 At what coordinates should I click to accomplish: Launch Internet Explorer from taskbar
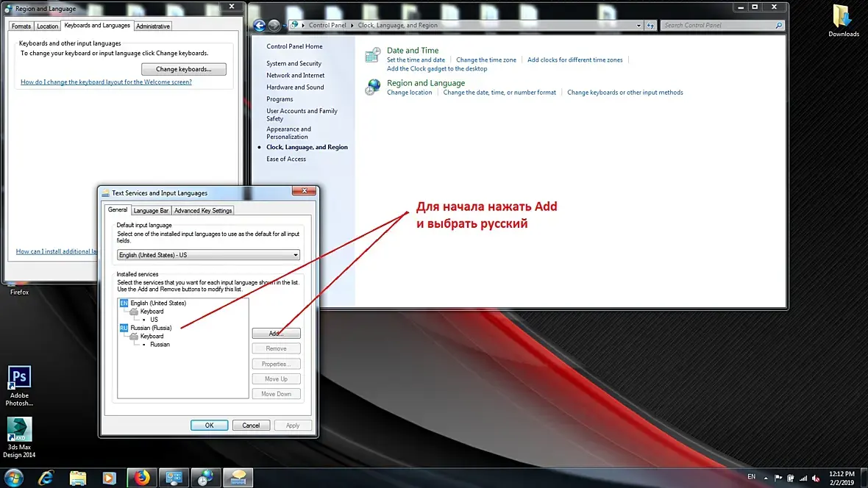click(x=46, y=478)
